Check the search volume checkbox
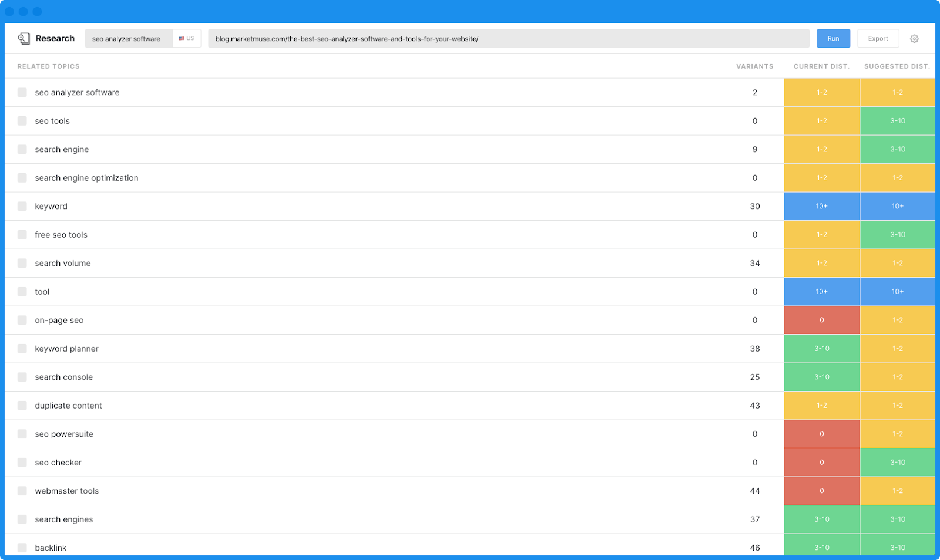 [22, 263]
